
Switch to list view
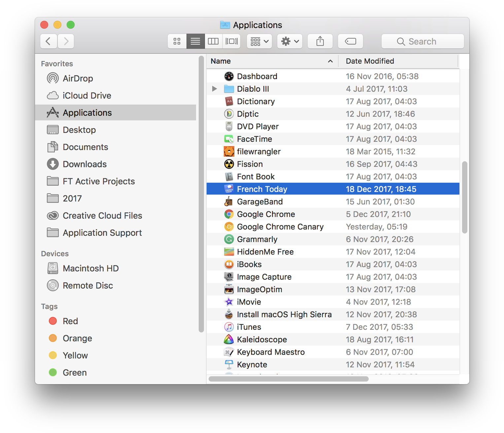click(195, 41)
